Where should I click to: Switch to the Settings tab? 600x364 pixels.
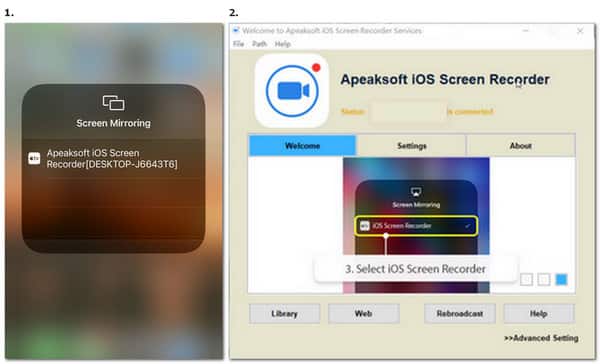(411, 145)
